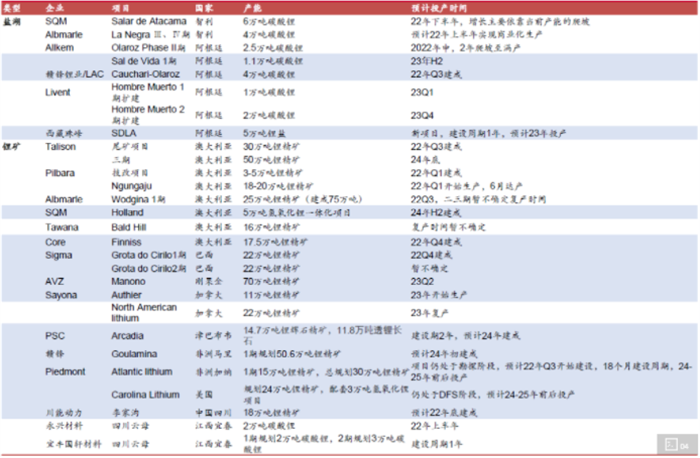Click the '23Q4' schedule cell
This screenshot has width=700, height=458.
422,116
